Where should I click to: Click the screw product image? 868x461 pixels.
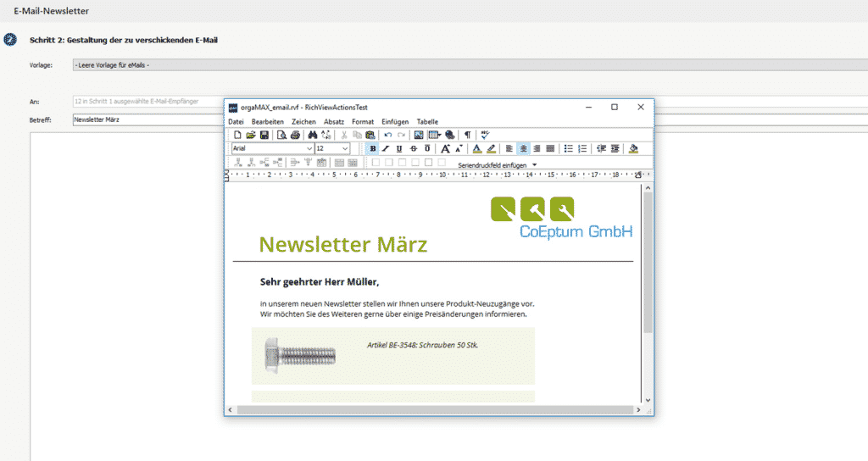click(x=300, y=355)
